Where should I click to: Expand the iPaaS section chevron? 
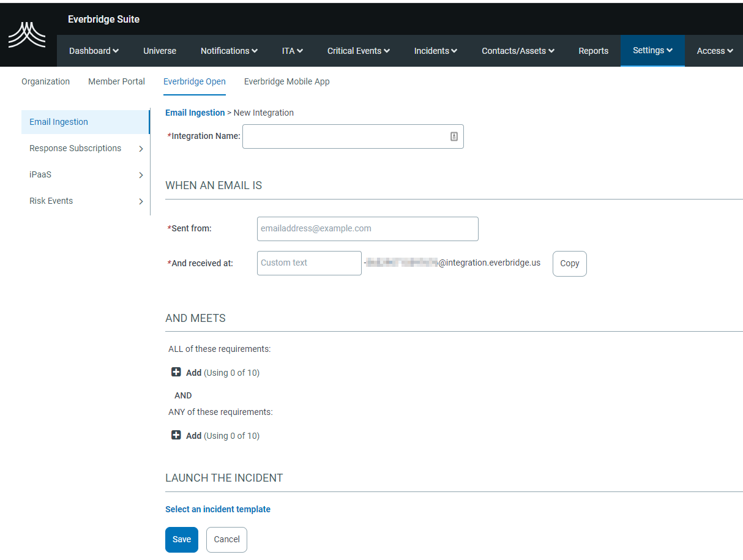pyautogui.click(x=141, y=175)
